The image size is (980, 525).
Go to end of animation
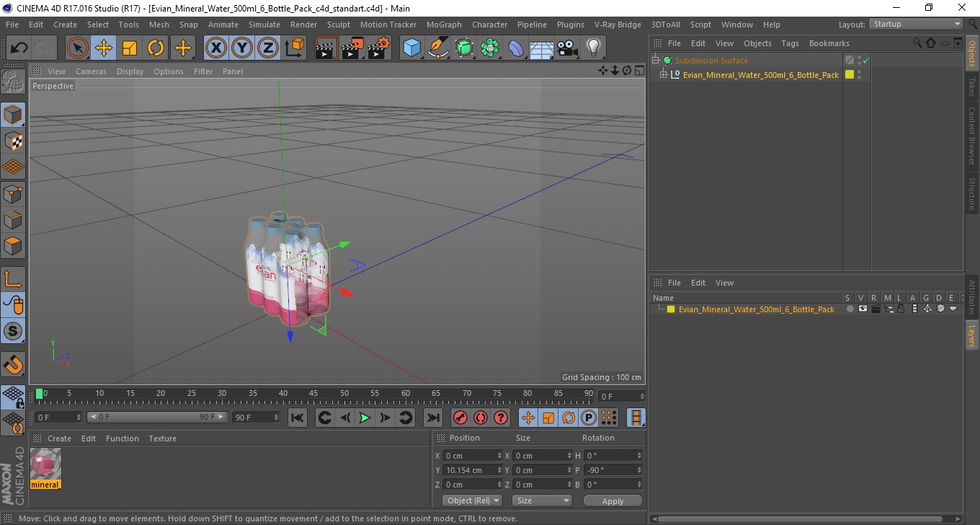432,418
